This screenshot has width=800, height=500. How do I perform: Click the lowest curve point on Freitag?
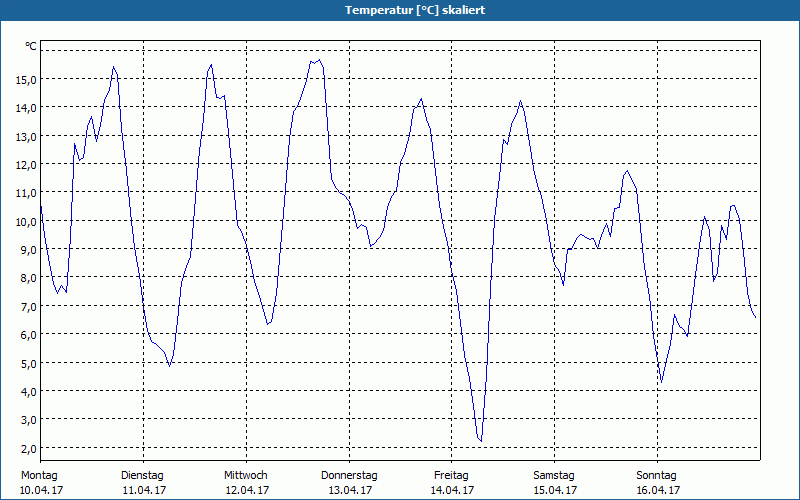click(x=481, y=441)
